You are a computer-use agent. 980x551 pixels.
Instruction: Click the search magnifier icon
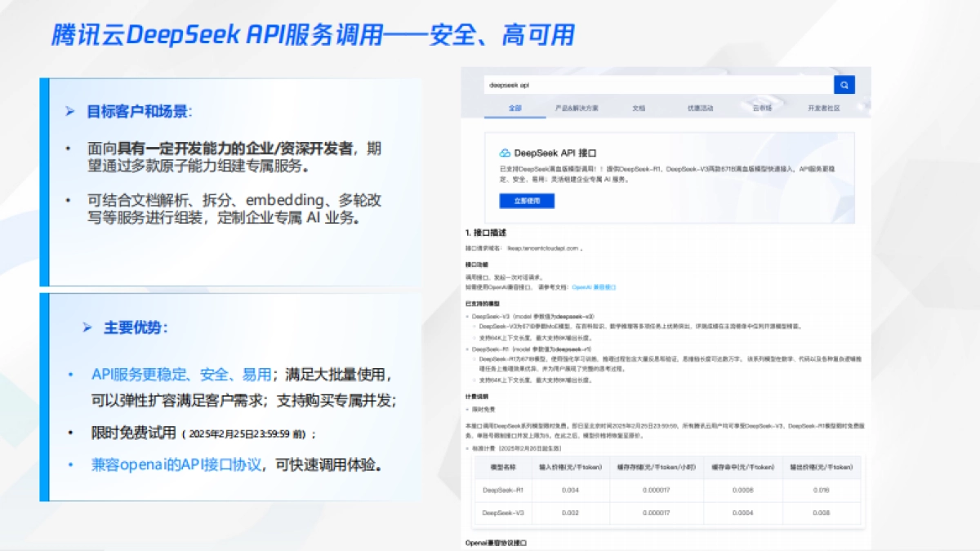[844, 84]
